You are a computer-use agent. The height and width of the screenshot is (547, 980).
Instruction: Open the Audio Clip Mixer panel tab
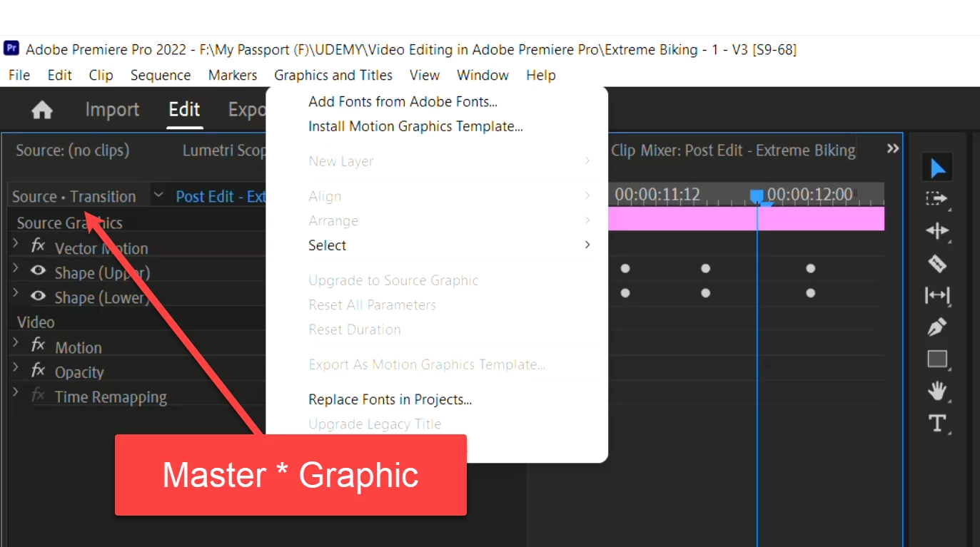coord(733,150)
